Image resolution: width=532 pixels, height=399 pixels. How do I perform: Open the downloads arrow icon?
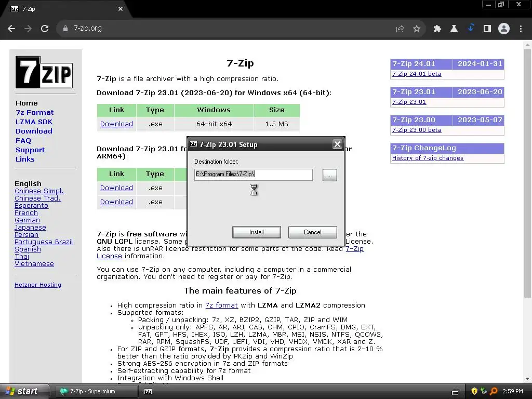pos(471,28)
